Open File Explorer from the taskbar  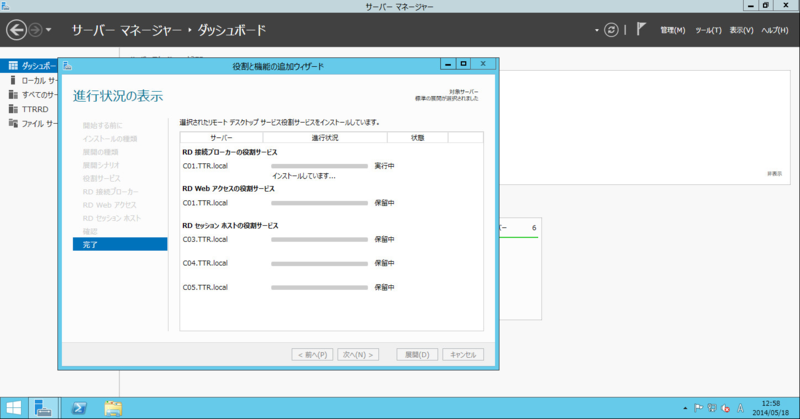[x=113, y=408]
